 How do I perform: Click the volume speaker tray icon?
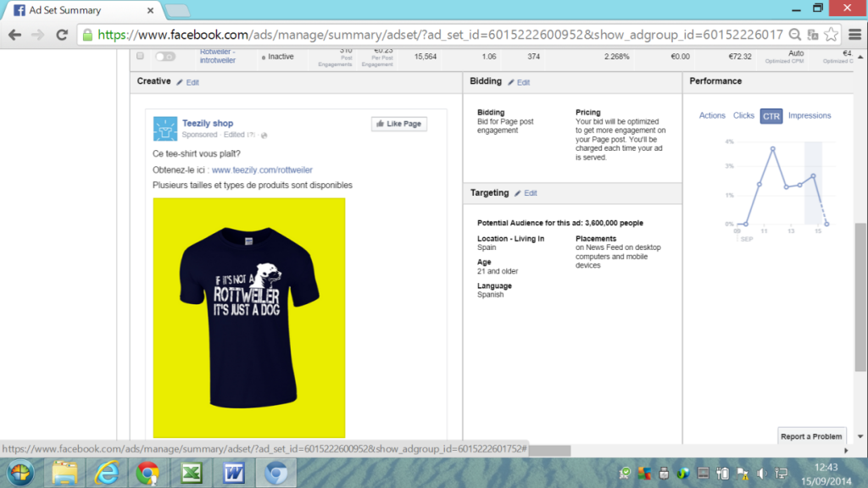762,473
